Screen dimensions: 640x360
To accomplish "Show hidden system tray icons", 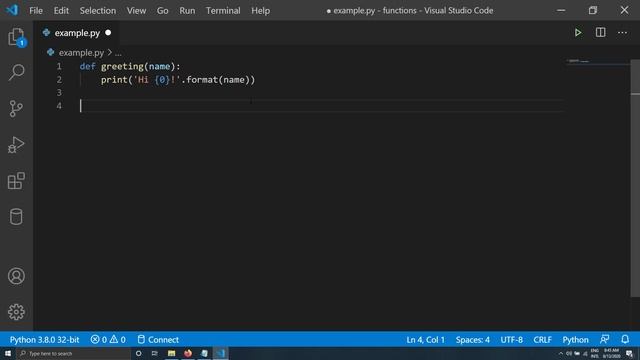I will (560, 353).
